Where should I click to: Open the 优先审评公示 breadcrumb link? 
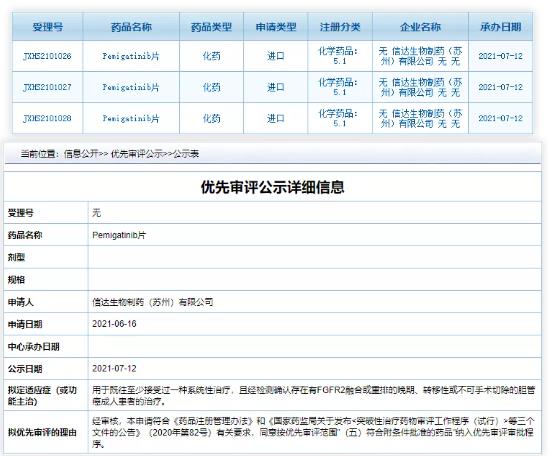click(137, 154)
